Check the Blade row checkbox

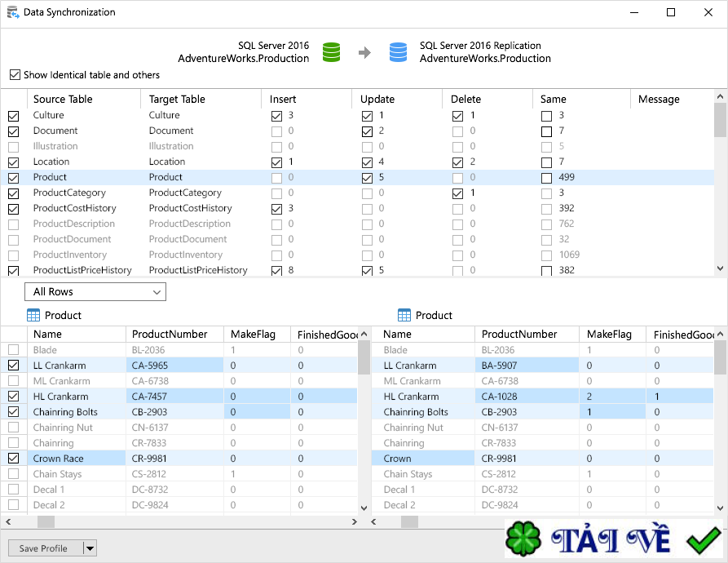[14, 350]
